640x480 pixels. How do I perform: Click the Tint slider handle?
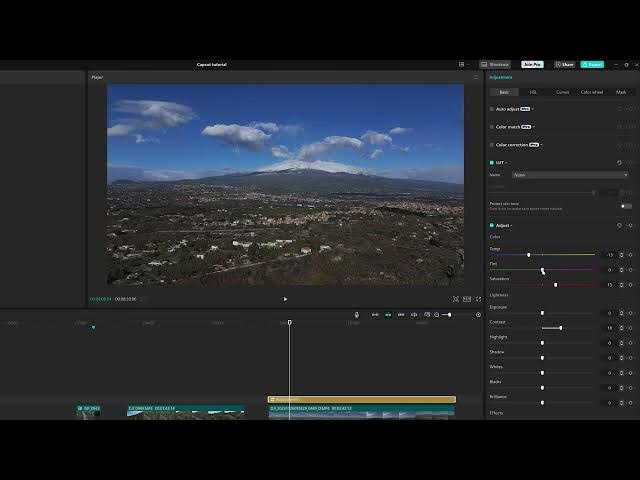(542, 270)
